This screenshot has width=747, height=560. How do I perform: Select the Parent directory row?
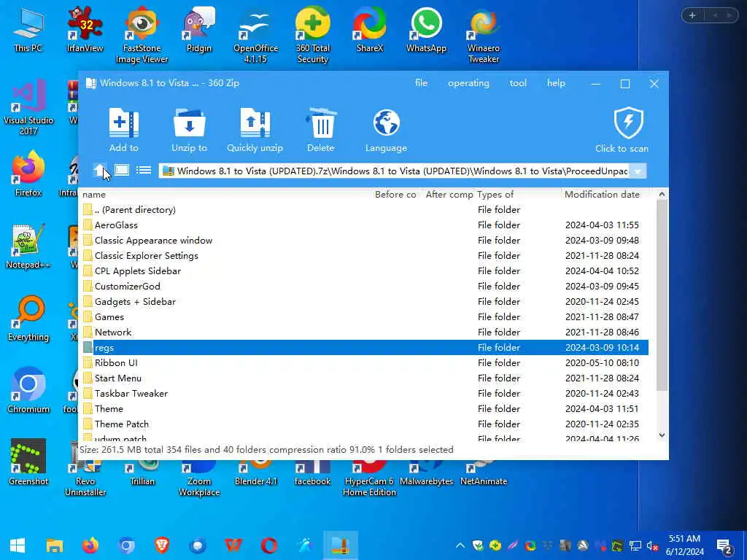pyautogui.click(x=365, y=209)
